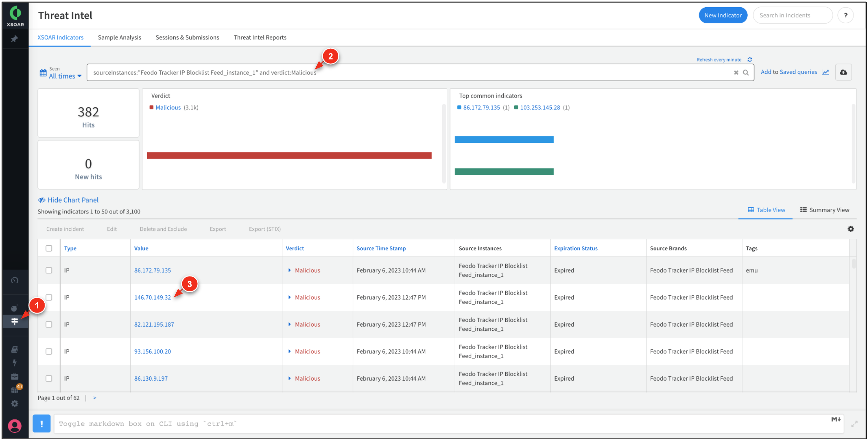This screenshot has height=441, width=868.
Task: Check the row for 146.70.149.32
Action: coord(49,297)
